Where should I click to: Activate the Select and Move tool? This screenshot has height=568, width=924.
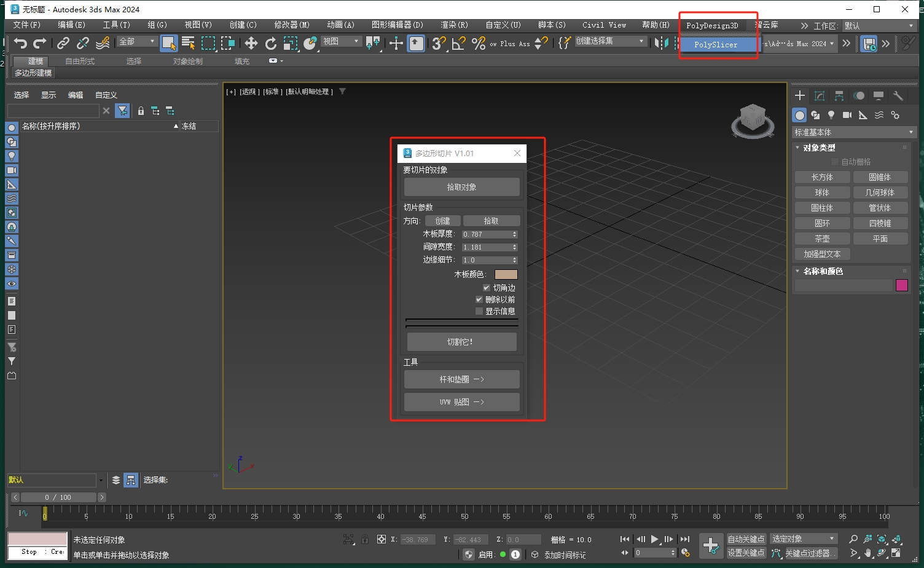tap(251, 44)
